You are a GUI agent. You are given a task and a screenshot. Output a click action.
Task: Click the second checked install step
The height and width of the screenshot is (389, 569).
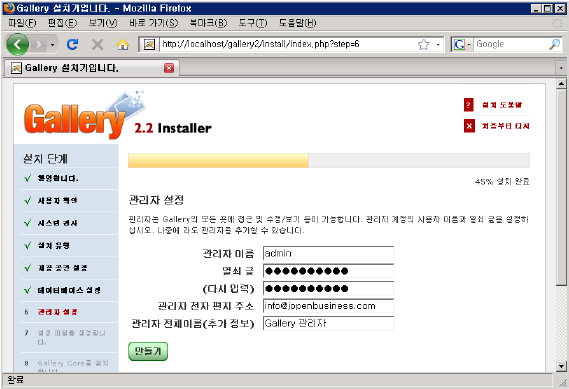click(x=57, y=200)
